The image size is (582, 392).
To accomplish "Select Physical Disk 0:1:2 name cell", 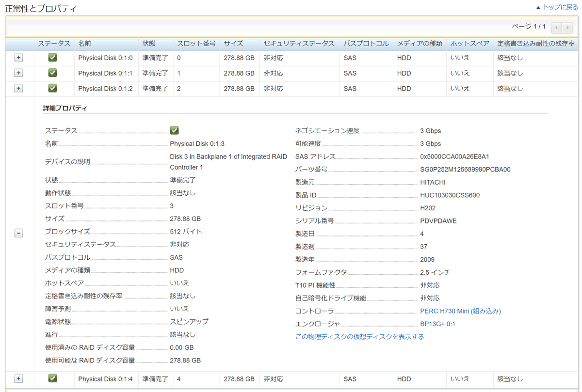I will click(105, 89).
